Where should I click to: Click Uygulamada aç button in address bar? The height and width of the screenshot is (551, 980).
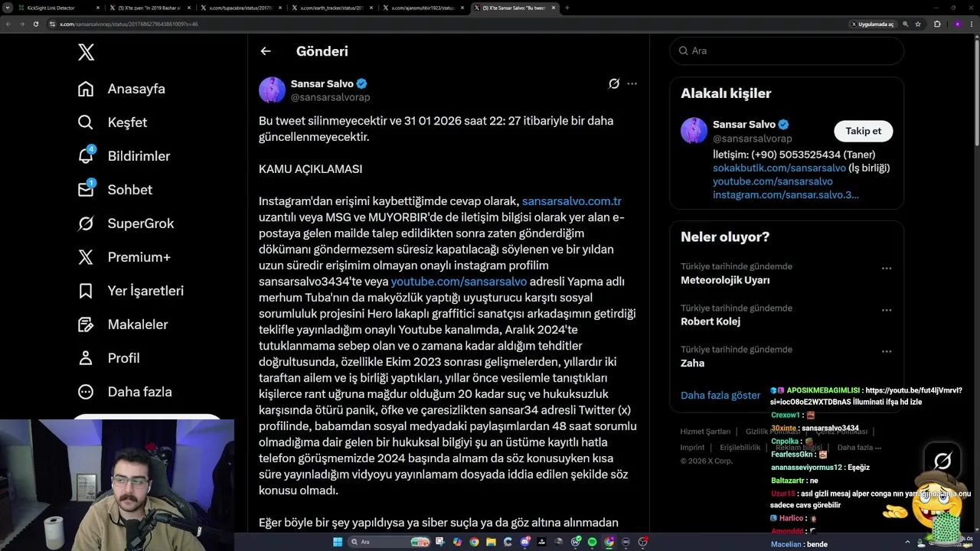click(873, 24)
